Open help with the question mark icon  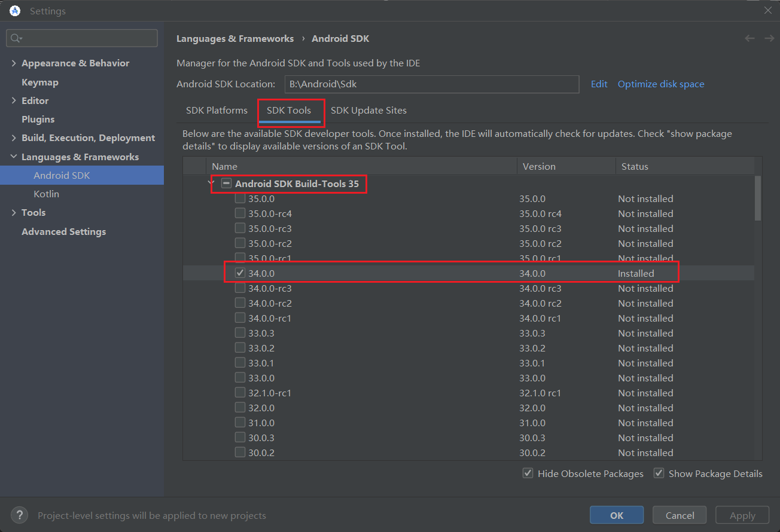19,515
